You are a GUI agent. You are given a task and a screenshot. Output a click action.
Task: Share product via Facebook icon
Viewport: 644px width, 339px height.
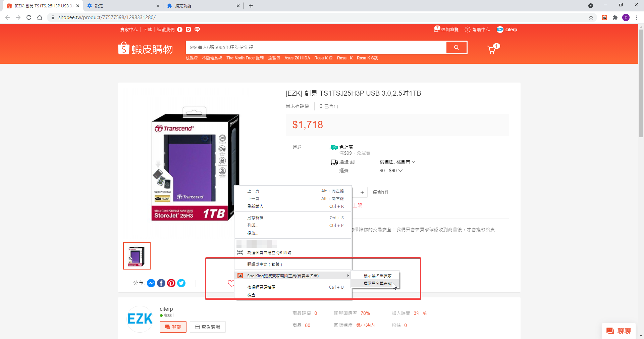[x=161, y=283]
